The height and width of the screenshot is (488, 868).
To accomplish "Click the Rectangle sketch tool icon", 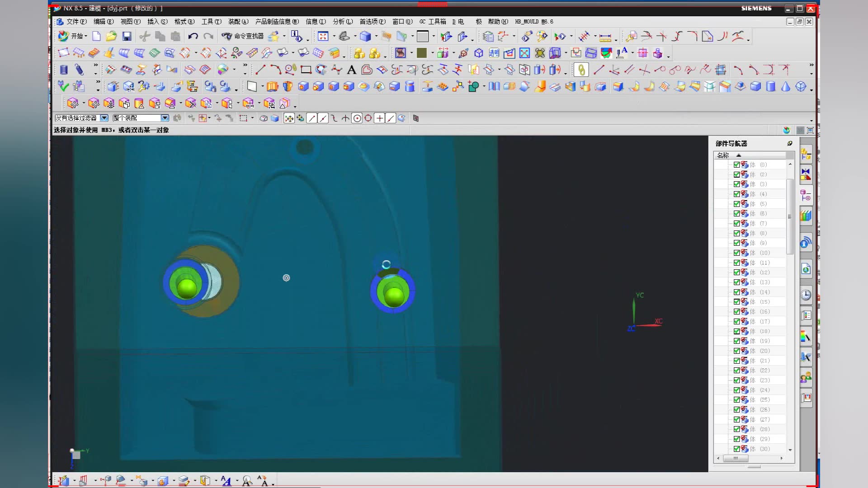I will pyautogui.click(x=306, y=70).
